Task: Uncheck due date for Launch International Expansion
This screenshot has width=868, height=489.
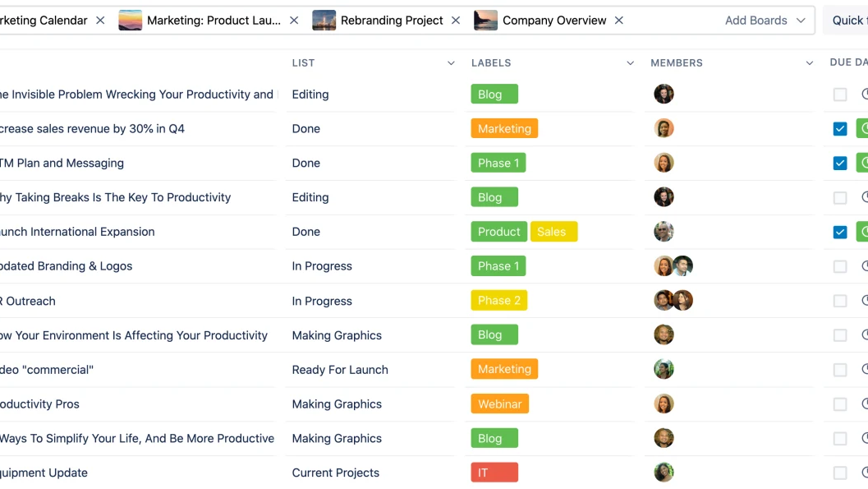Action: click(x=840, y=232)
